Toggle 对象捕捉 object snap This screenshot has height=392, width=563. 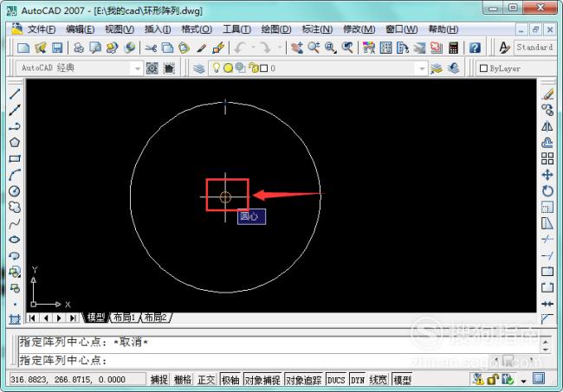coord(262,380)
